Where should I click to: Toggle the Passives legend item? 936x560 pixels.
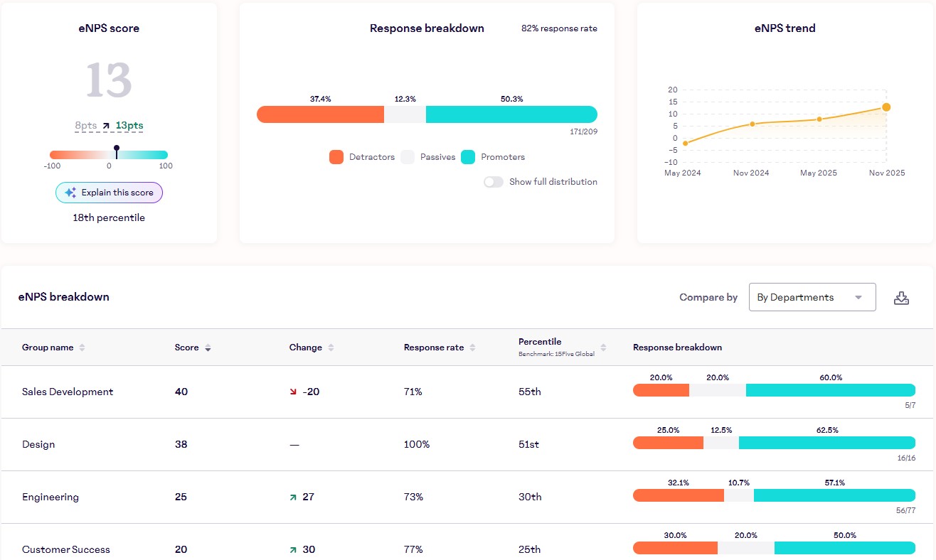click(x=427, y=157)
